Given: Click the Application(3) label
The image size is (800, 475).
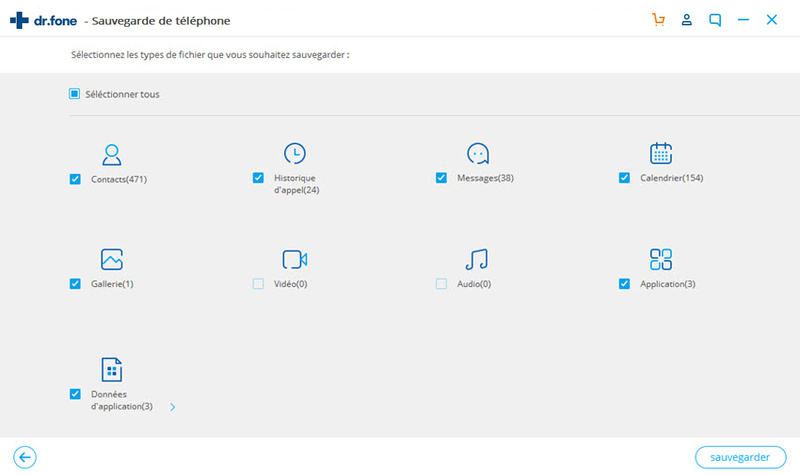Looking at the screenshot, I should (667, 284).
